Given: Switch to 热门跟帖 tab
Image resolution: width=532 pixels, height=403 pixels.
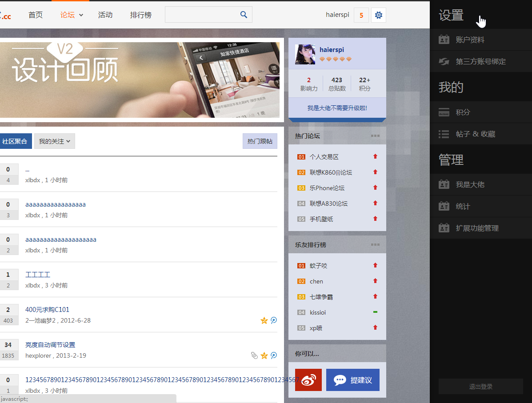Looking at the screenshot, I should 260,141.
